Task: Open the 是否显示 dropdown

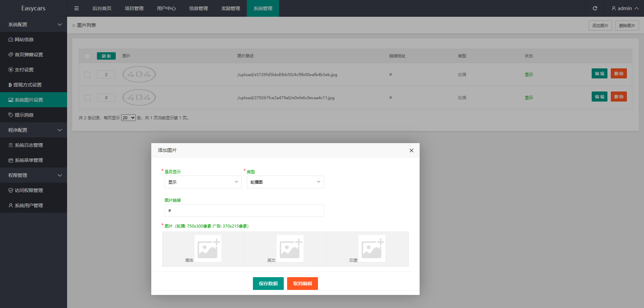Action: (203, 182)
